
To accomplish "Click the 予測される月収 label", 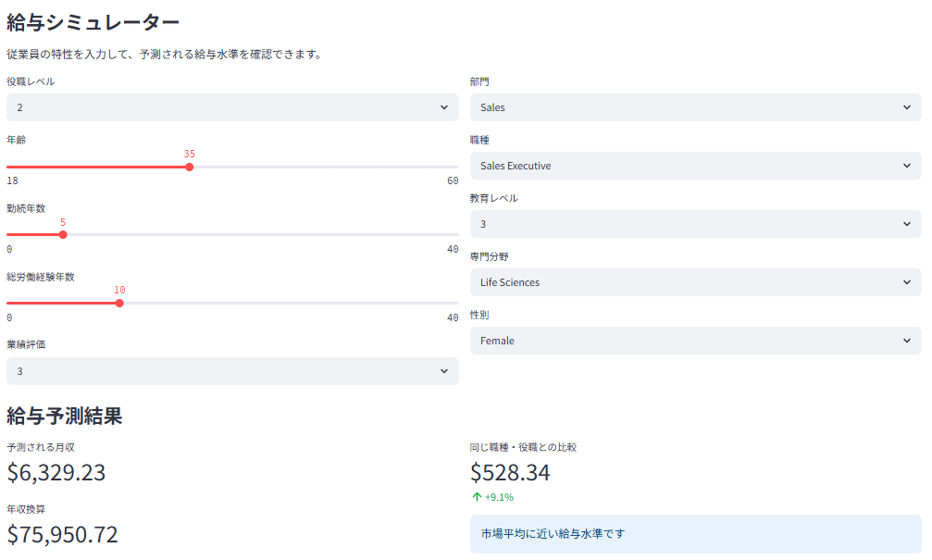I will click(x=41, y=447).
